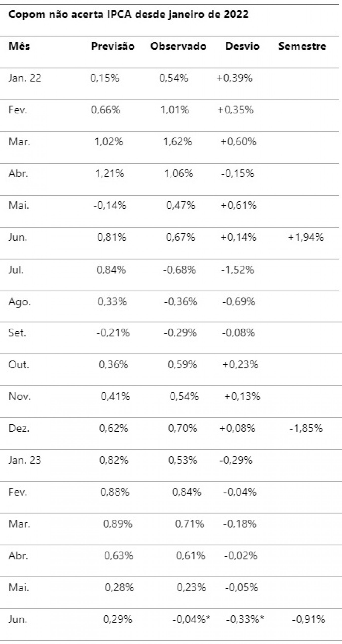Screen dimensions: 342x644
Task: Select the -0,14% forecast for Mai.
Action: coord(110,205)
